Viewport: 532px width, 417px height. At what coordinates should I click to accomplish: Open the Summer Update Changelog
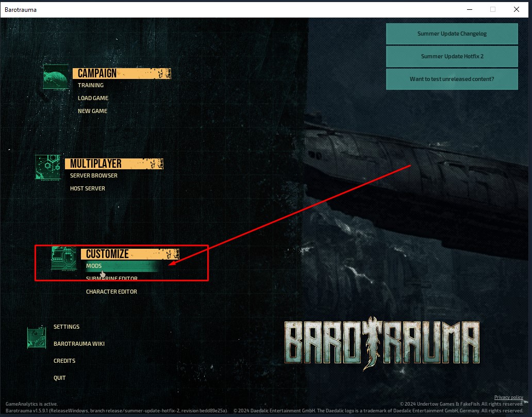(x=452, y=34)
